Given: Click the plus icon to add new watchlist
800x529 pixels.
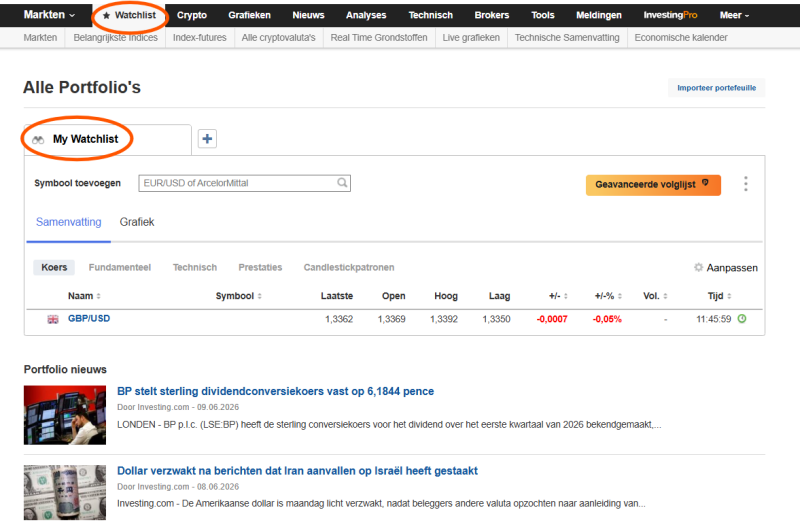Looking at the screenshot, I should coord(207,139).
